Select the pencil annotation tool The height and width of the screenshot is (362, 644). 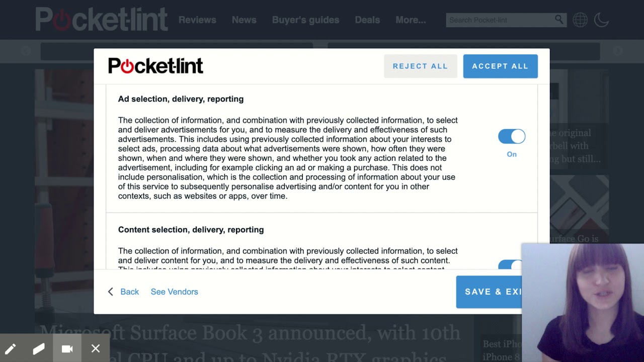coord(11,348)
